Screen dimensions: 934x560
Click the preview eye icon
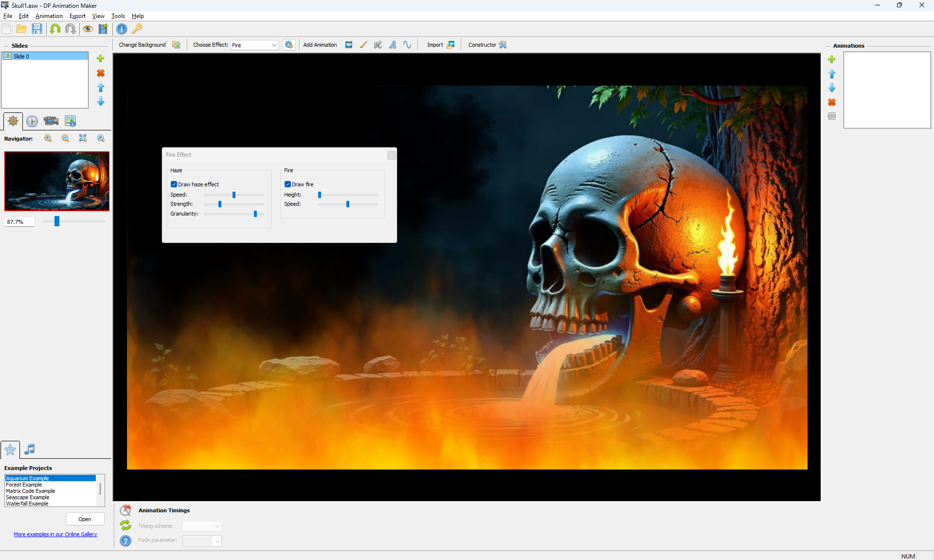tap(88, 29)
